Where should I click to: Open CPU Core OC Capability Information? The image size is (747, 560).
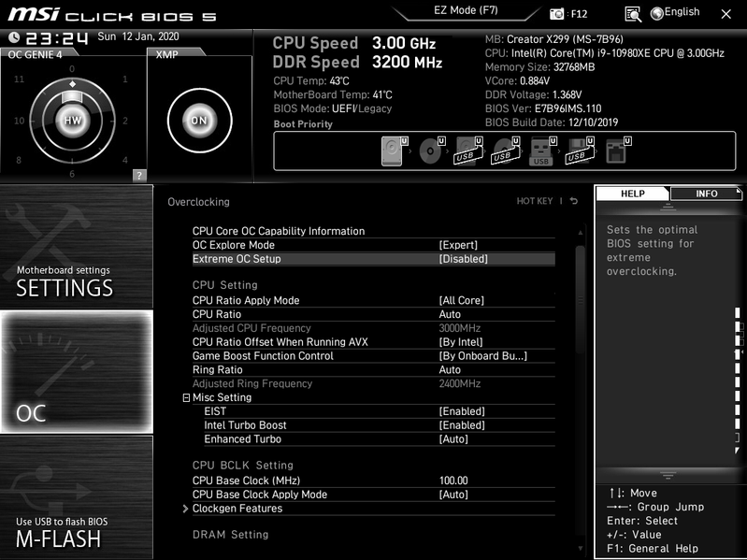coord(374,231)
